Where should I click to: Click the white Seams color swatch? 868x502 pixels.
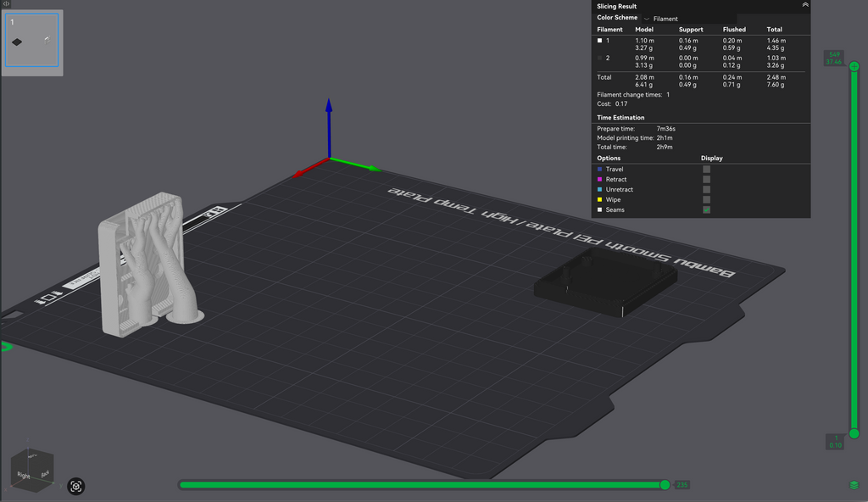point(599,209)
